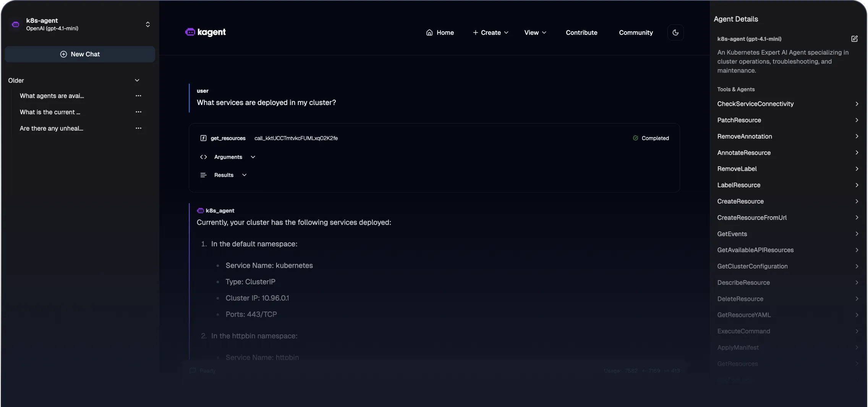Click the k8s_agent robot icon in reply

point(200,210)
